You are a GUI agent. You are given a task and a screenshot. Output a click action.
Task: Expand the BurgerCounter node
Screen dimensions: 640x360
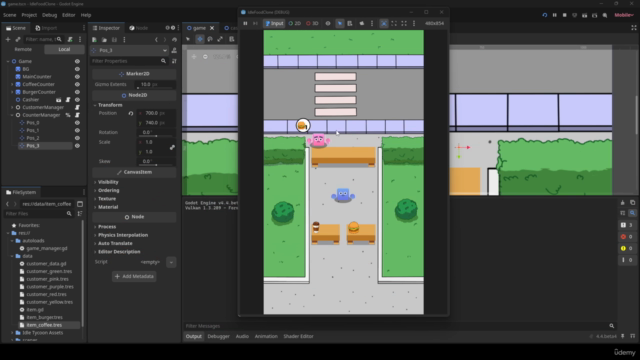[x=12, y=92]
